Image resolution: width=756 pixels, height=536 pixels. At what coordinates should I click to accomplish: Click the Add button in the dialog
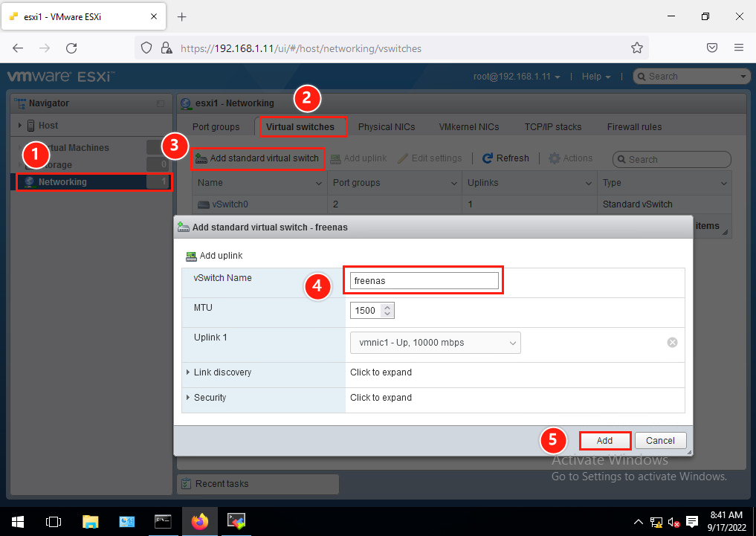point(604,440)
